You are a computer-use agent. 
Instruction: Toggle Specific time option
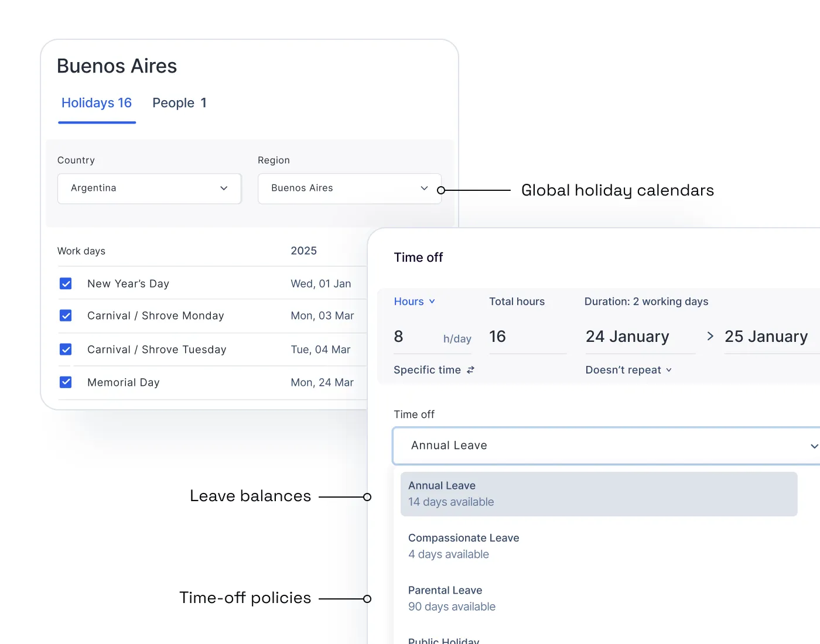[x=434, y=370]
